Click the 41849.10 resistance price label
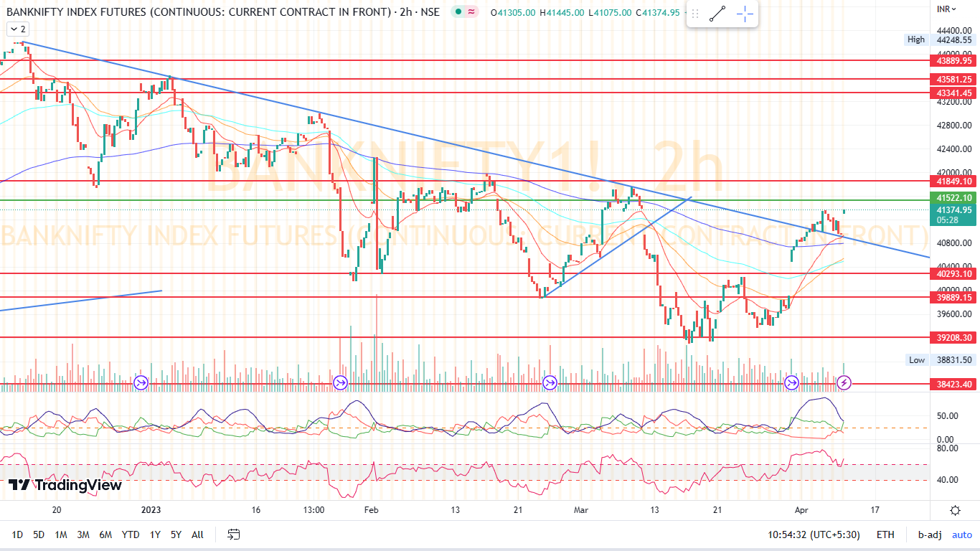 point(953,182)
